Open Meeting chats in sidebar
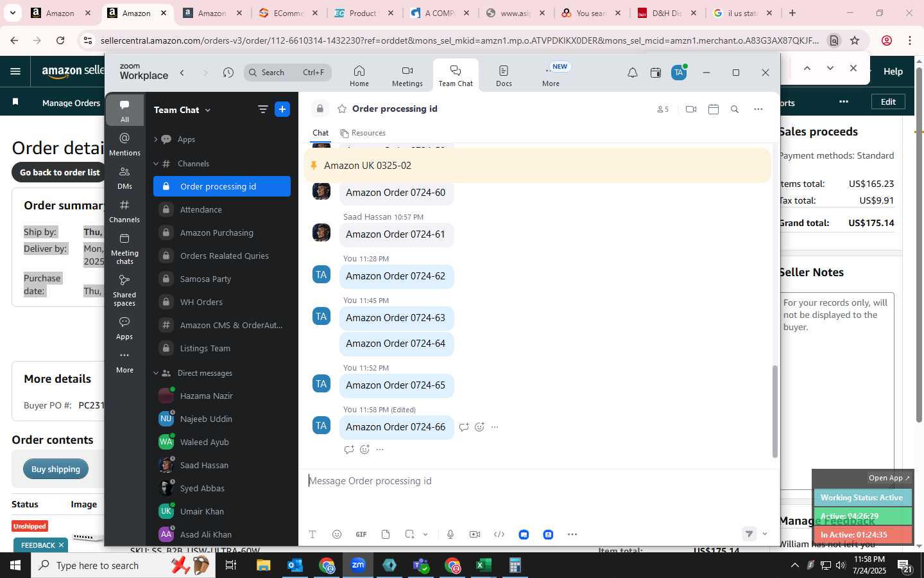This screenshot has width=924, height=578. coord(124,249)
